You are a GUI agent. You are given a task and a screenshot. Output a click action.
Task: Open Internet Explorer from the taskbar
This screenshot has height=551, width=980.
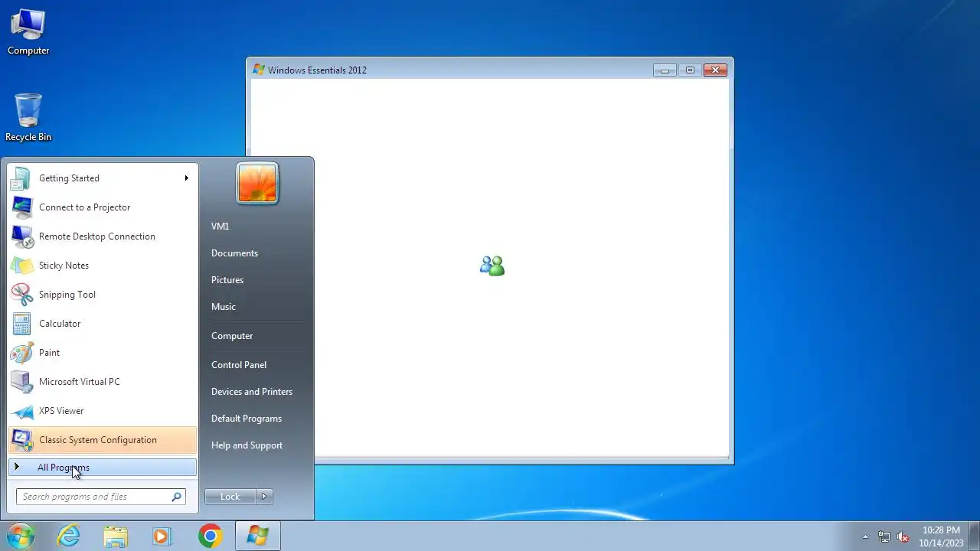pos(69,536)
